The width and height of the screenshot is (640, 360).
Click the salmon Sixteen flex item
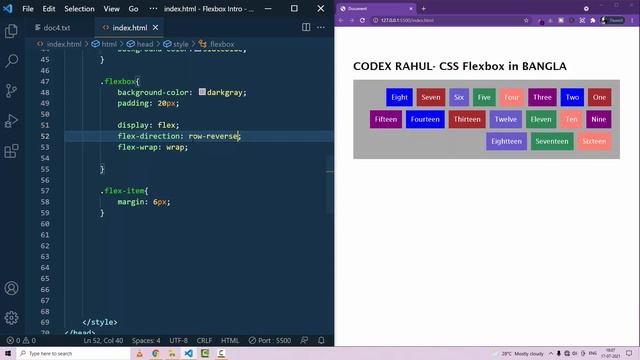(x=594, y=141)
